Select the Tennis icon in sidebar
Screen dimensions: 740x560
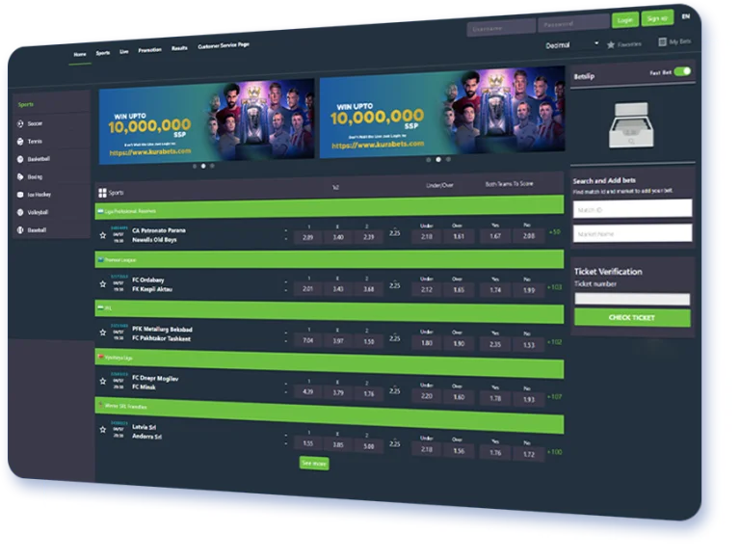[x=20, y=141]
